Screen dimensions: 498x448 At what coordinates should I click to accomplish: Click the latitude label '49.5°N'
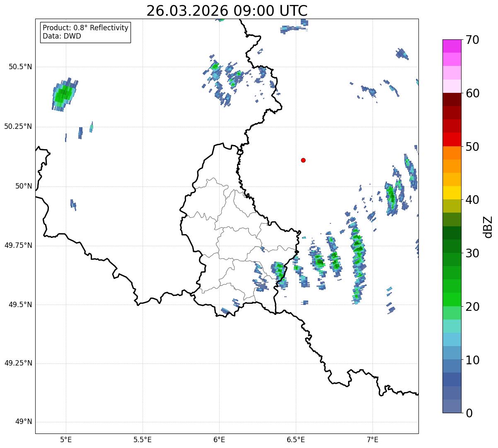click(20, 305)
